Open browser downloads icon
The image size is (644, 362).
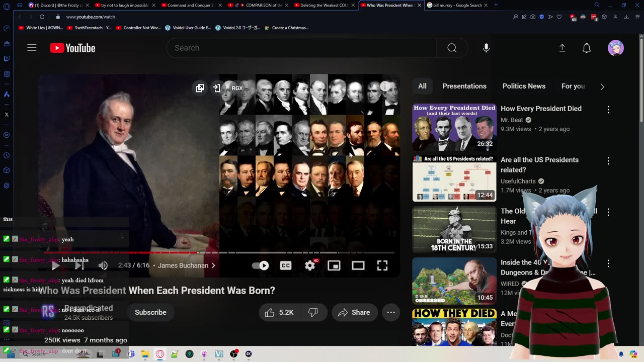pos(626,17)
